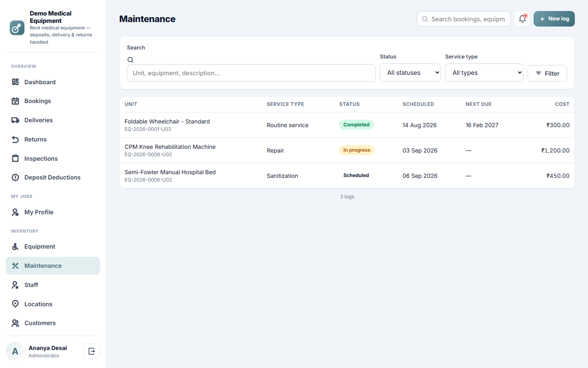Click the New log button
This screenshot has height=368, width=588.
pyautogui.click(x=554, y=19)
